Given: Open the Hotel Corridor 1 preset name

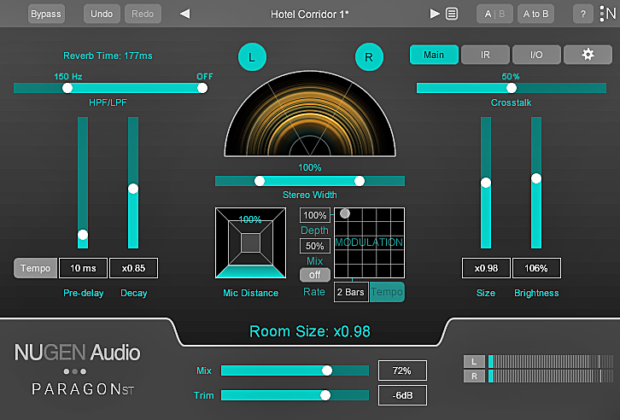Looking at the screenshot, I should tap(310, 14).
